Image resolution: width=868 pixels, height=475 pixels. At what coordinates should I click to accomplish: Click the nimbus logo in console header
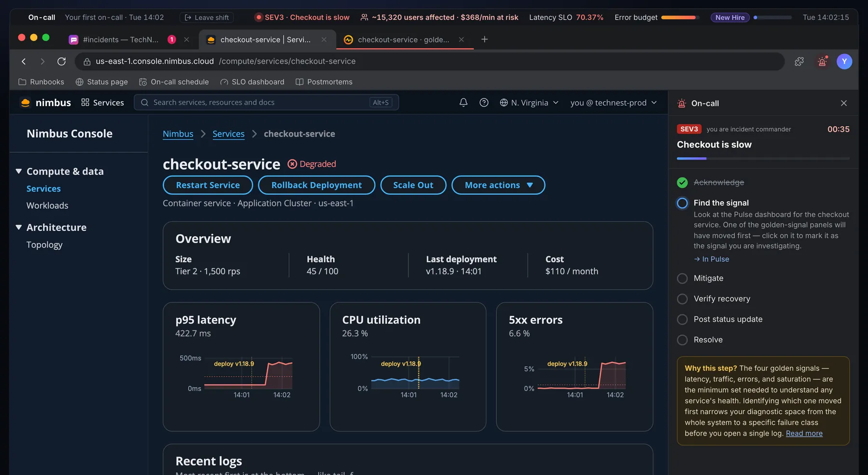(x=46, y=102)
